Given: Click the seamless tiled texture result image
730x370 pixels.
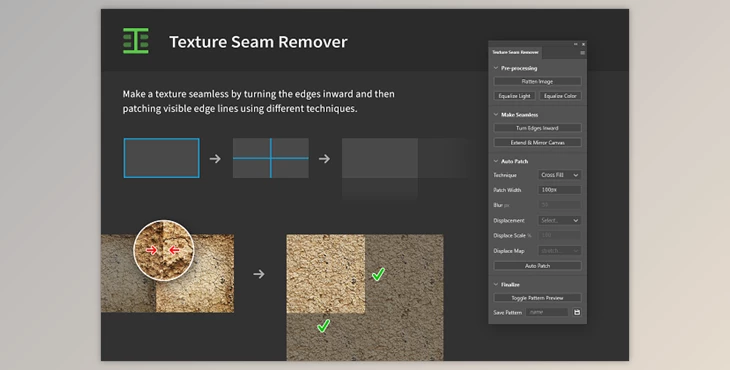Looking at the screenshot, I should point(365,297).
